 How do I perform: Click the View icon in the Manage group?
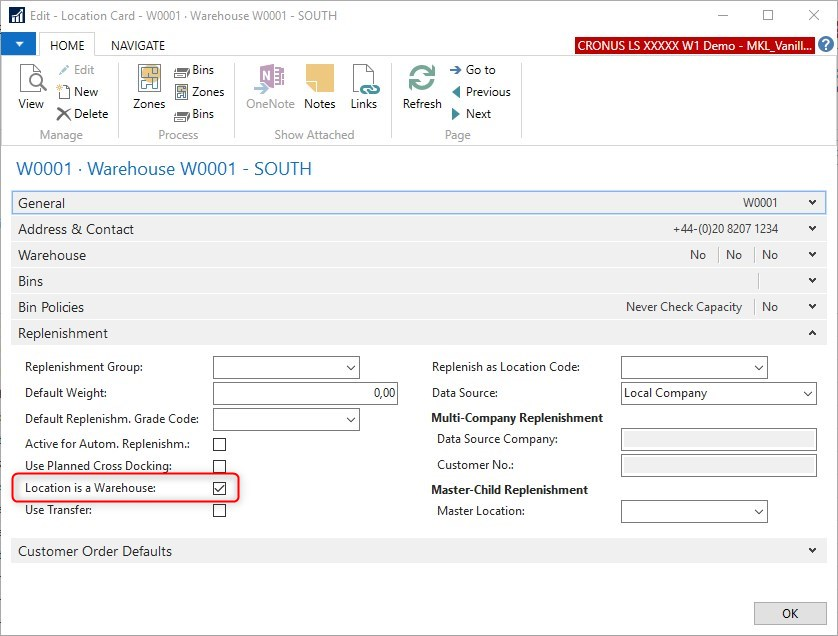[31, 86]
